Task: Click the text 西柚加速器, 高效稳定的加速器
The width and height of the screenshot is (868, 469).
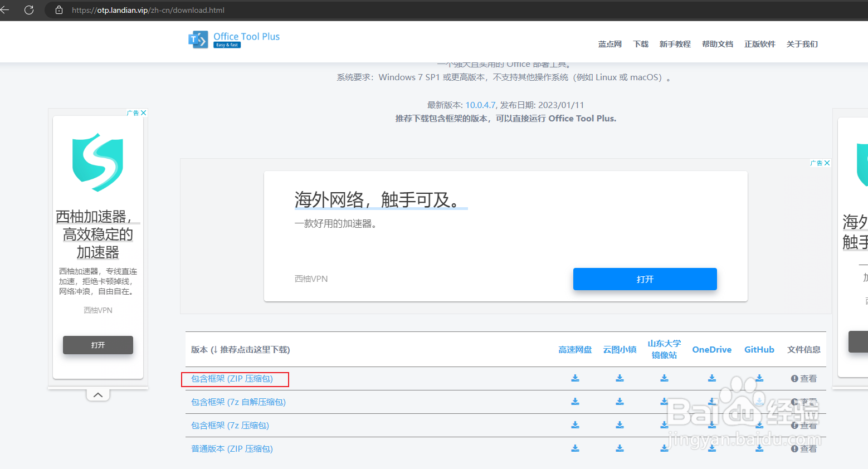Action: tap(98, 234)
